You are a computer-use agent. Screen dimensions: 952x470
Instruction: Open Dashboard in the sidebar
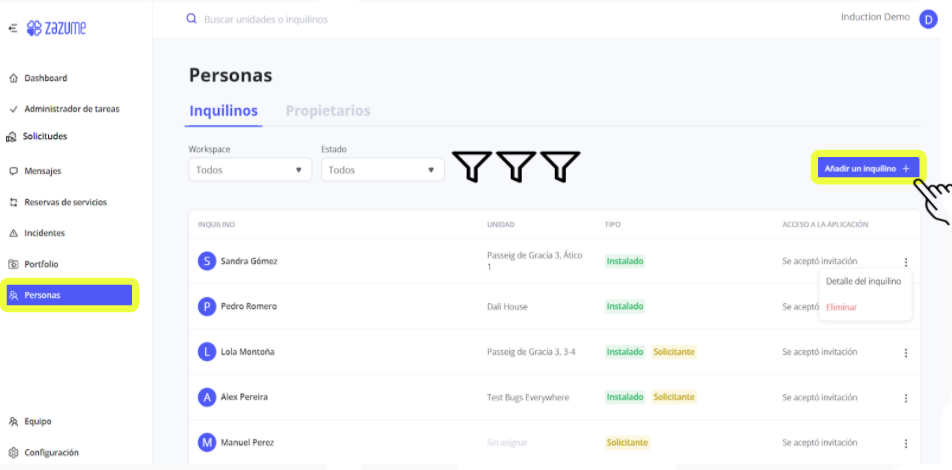coord(45,78)
